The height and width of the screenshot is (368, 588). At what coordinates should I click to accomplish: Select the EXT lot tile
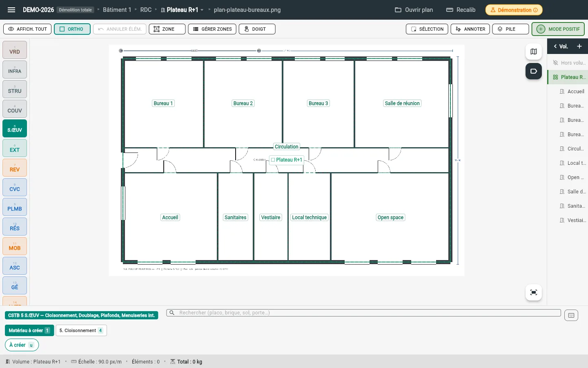click(x=15, y=148)
